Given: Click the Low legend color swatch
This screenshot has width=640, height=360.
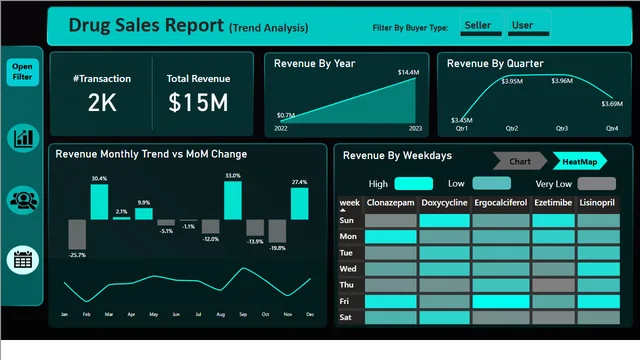Looking at the screenshot, I should click(491, 184).
